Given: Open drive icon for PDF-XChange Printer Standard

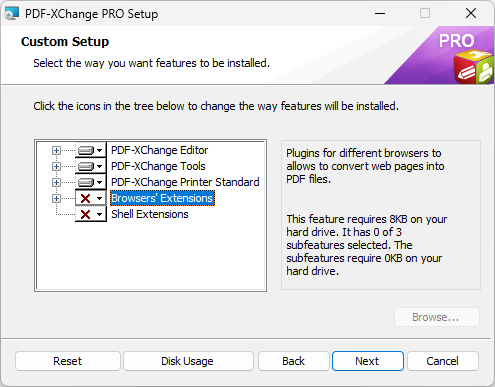Looking at the screenshot, I should (x=86, y=182).
